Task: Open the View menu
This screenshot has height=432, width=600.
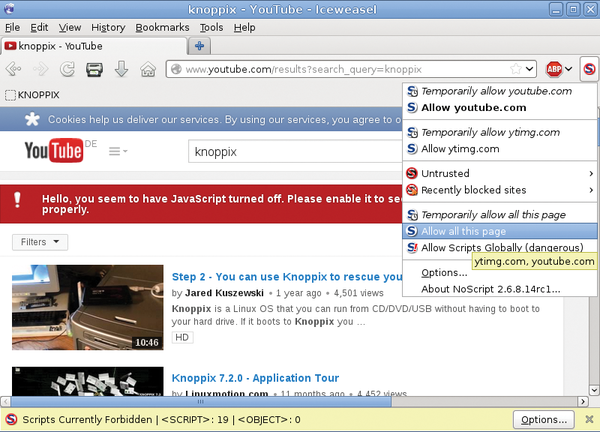Action: click(70, 28)
